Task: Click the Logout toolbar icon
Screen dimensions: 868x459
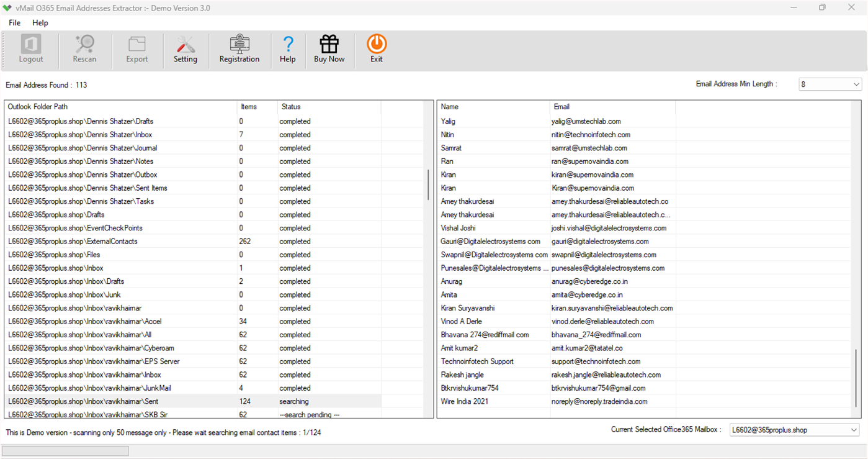Action: 31,50
